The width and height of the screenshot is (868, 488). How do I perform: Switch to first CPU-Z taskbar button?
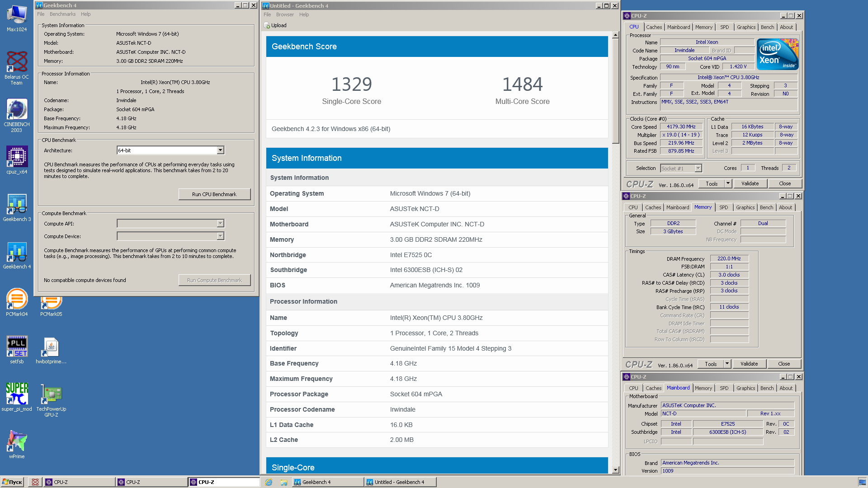[x=79, y=482]
